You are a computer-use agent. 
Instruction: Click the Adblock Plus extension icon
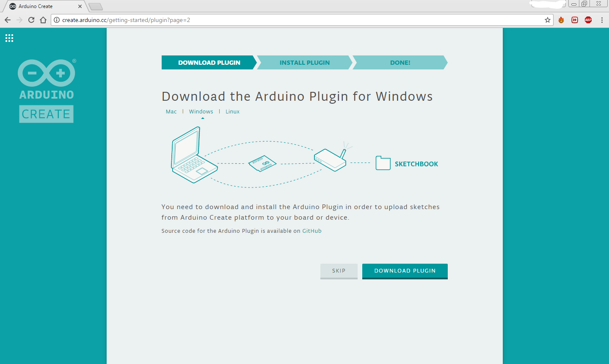[588, 20]
